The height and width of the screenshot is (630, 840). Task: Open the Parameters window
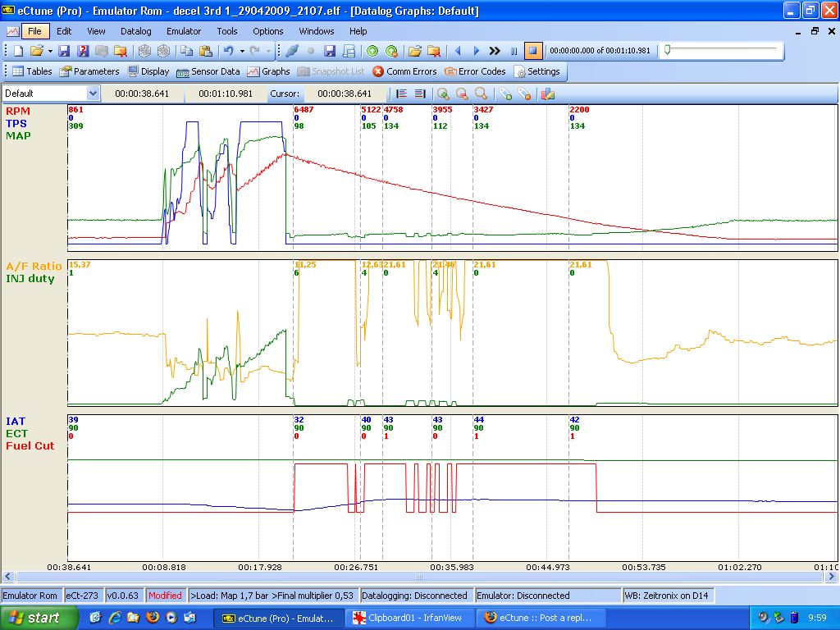[89, 71]
